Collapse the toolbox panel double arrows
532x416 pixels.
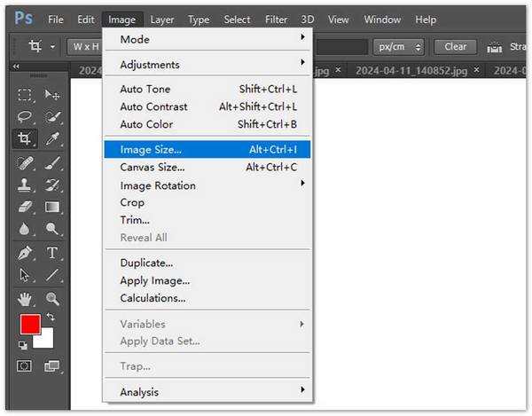16,67
